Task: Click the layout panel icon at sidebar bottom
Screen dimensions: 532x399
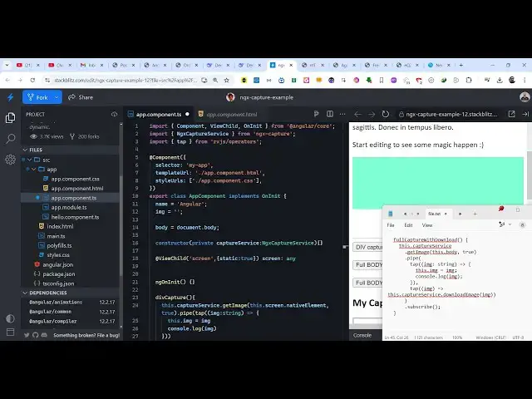Action: click(x=10, y=332)
